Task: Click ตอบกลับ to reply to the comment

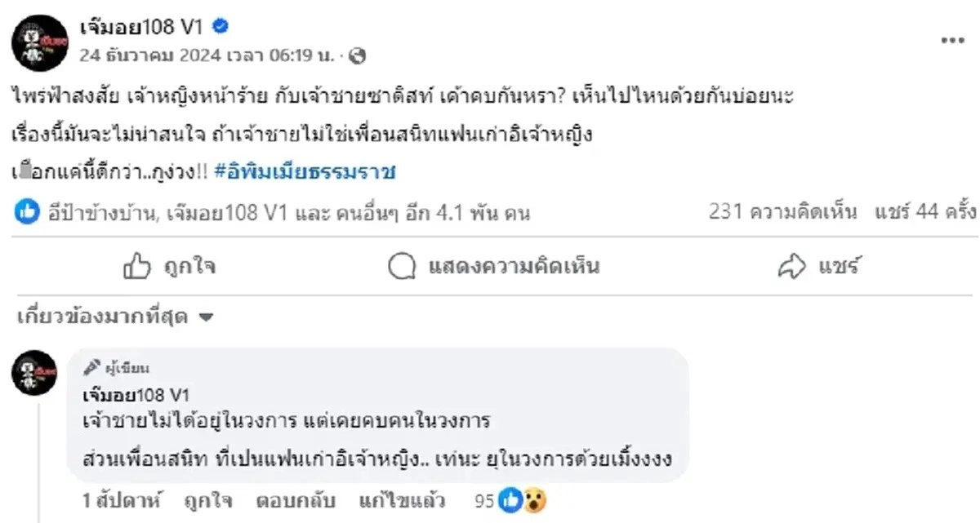Action: coord(295,499)
